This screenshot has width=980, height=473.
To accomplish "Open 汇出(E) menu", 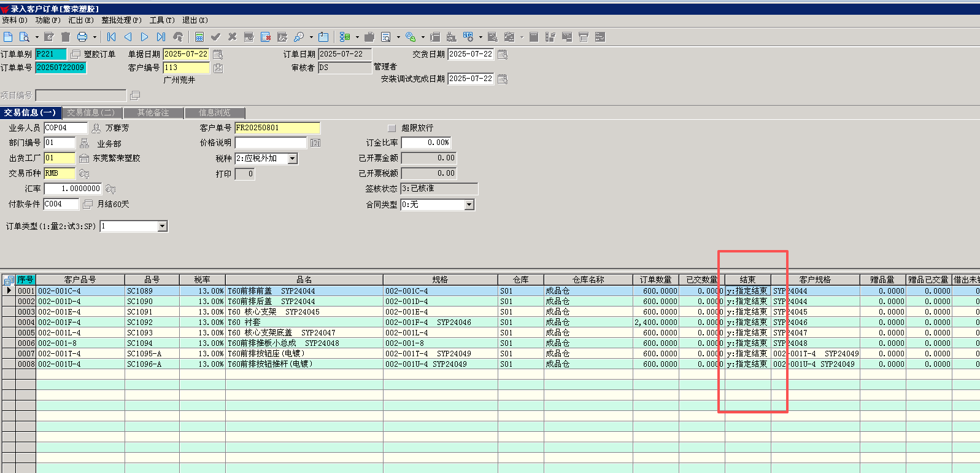I will [x=81, y=20].
